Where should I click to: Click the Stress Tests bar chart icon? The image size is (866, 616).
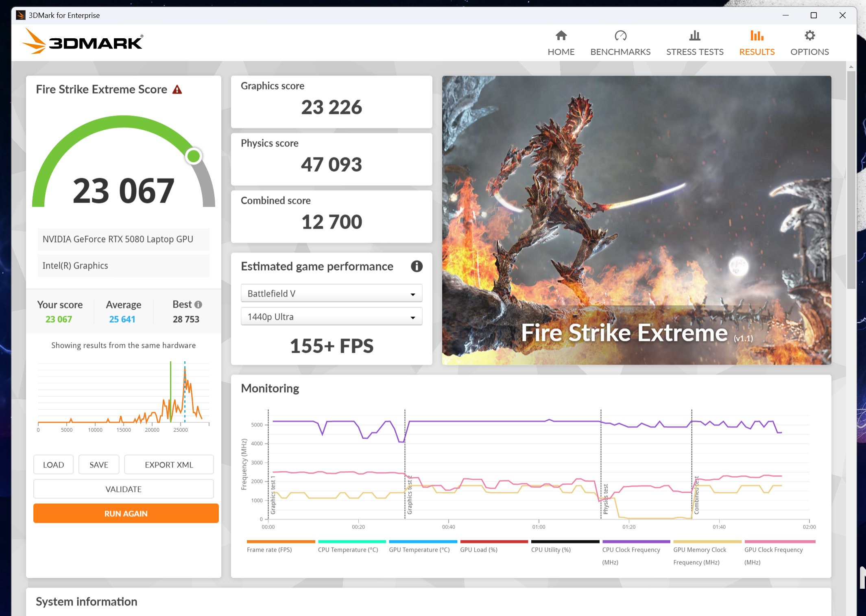[695, 36]
